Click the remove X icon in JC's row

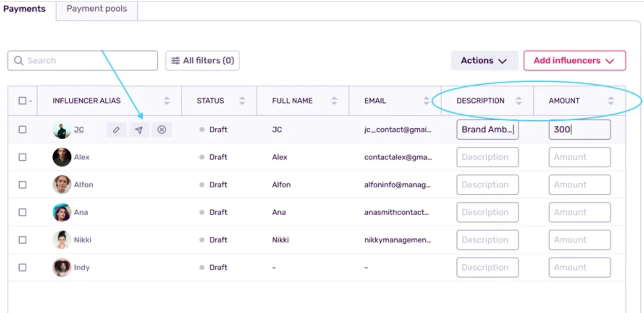[162, 130]
